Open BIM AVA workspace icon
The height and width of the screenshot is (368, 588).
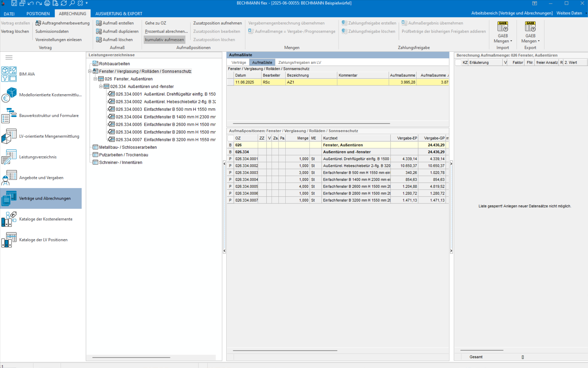(x=9, y=74)
